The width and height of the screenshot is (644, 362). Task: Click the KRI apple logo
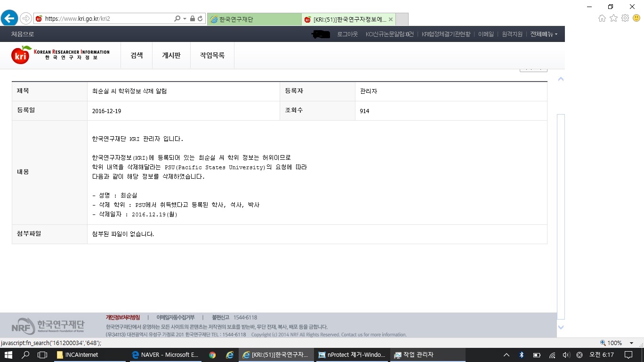(21, 55)
